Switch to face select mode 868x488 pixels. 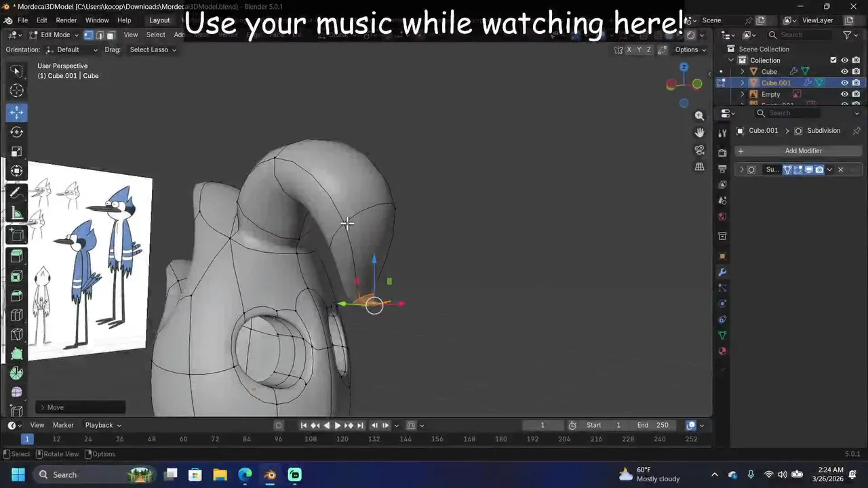[111, 35]
